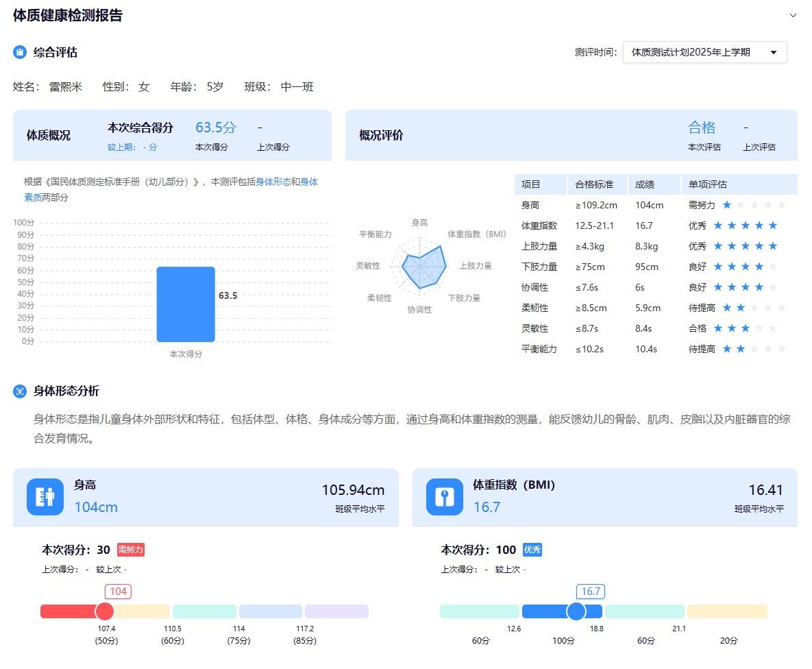Click the 63.5分 overall score value
The image size is (812, 669).
216,127
